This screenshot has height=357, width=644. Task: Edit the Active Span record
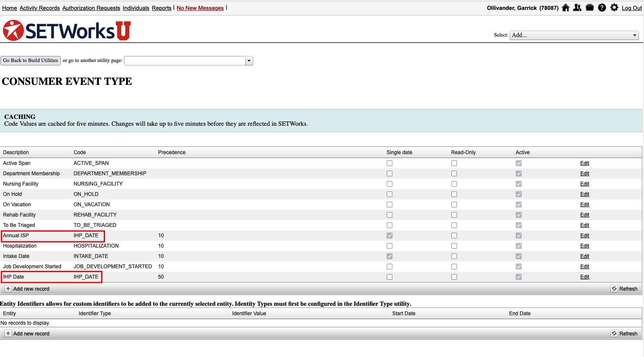pos(585,163)
